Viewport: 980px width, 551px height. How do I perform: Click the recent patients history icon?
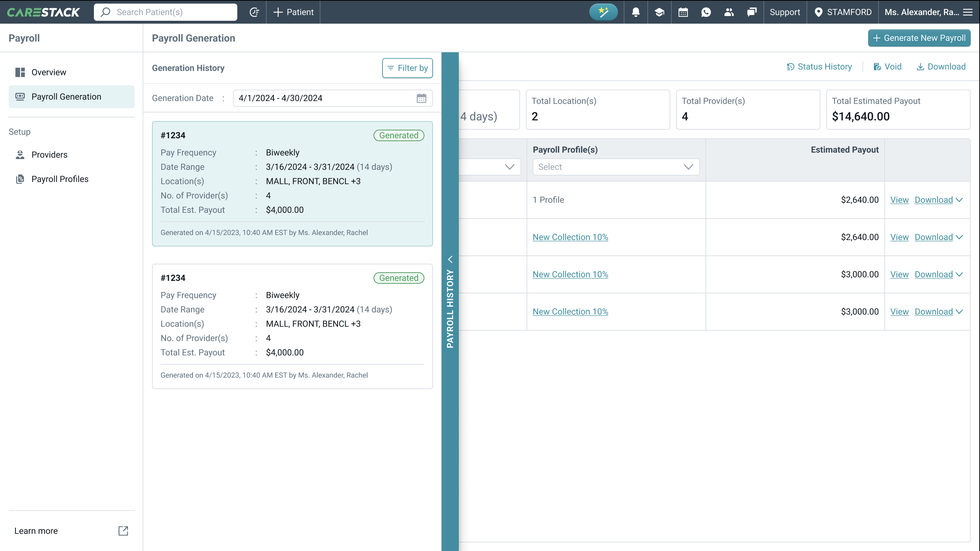(254, 12)
